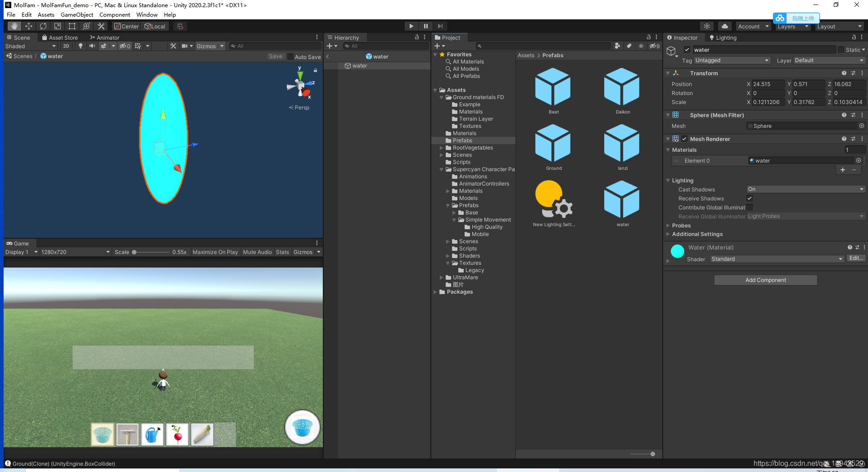
Task: Select the Move tool
Action: 29,26
